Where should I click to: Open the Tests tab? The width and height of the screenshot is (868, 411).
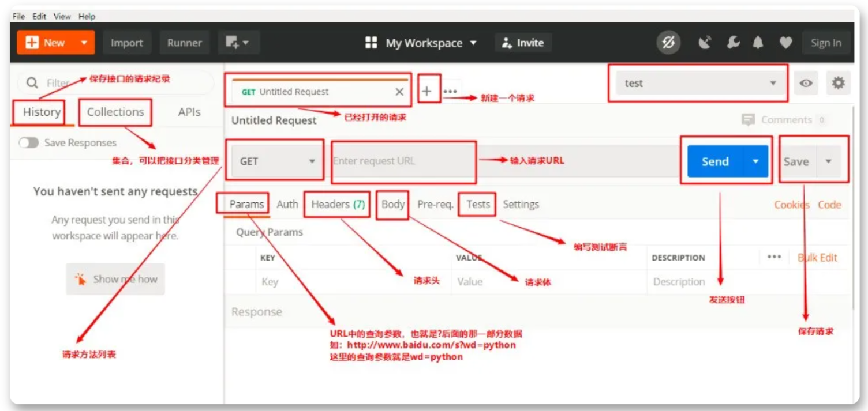pos(478,204)
